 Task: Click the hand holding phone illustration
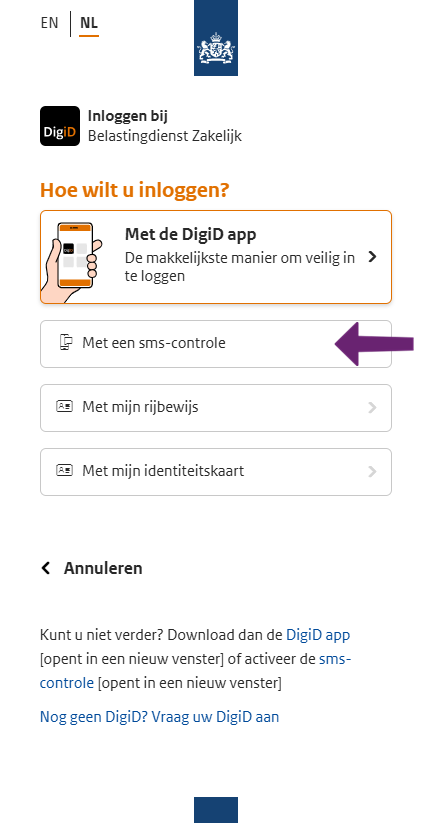point(74,256)
